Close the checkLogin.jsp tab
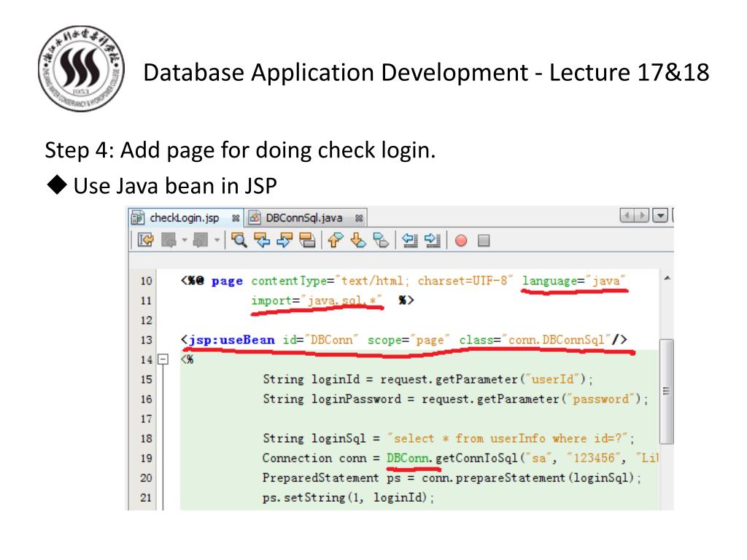 pos(236,218)
